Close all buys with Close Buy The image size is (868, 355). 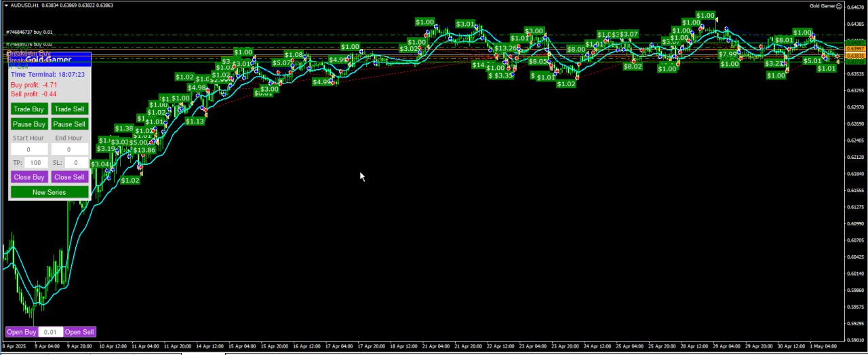[x=29, y=177]
